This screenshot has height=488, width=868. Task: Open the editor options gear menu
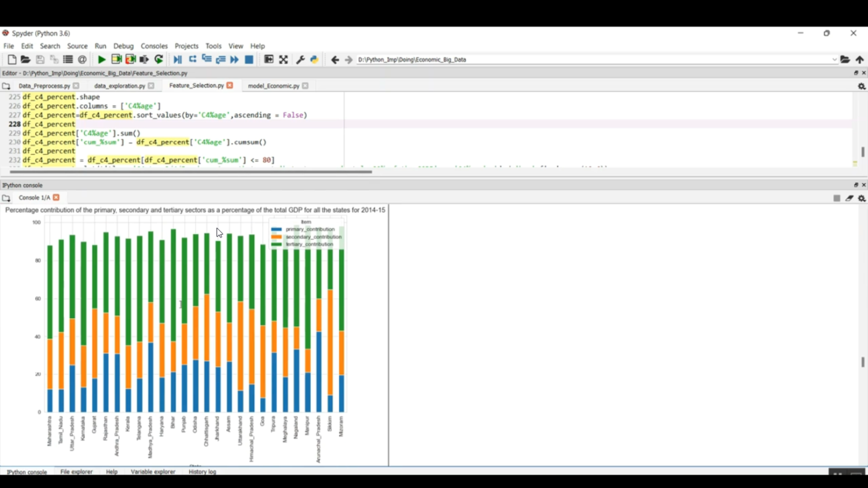(x=862, y=86)
